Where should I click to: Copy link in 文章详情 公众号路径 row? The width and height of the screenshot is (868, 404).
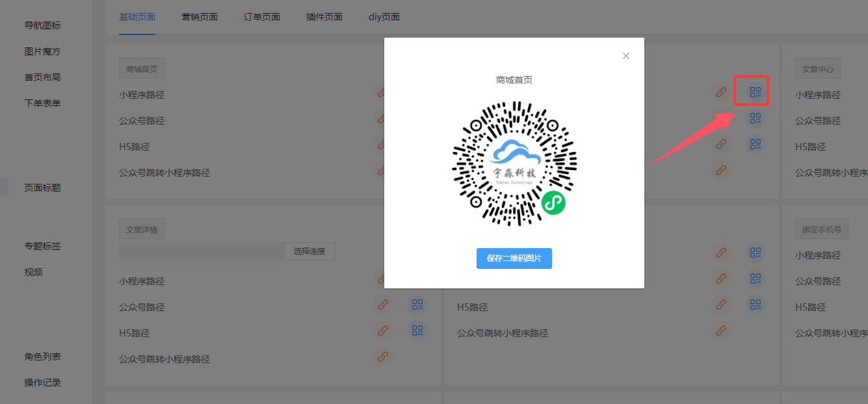(383, 305)
